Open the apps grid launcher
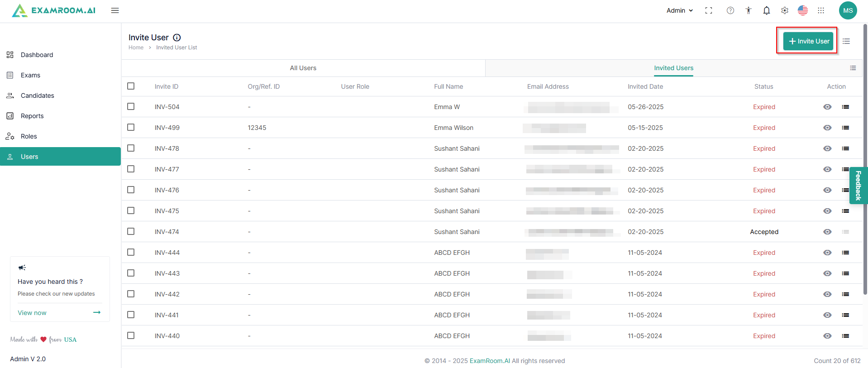This screenshot has width=868, height=368. [x=821, y=10]
